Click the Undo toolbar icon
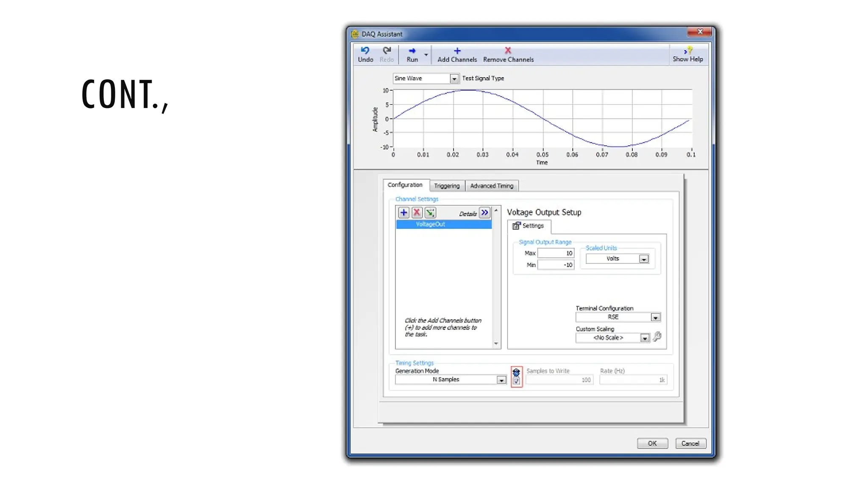This screenshot has width=868, height=488. [x=365, y=54]
